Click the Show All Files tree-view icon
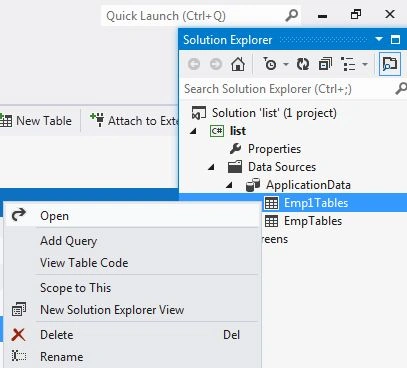The image size is (407, 368). [348, 64]
